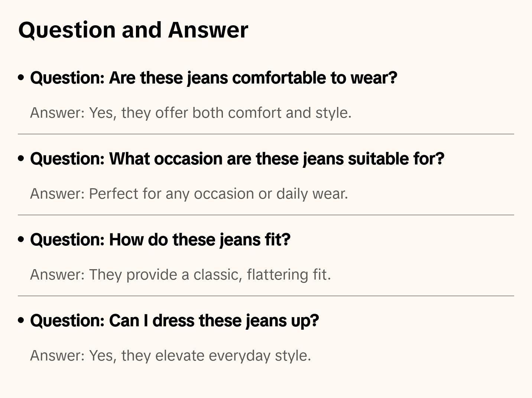Expand the "How do these jeans fit?" question
Screen dimensions: 532x398
coord(160,240)
